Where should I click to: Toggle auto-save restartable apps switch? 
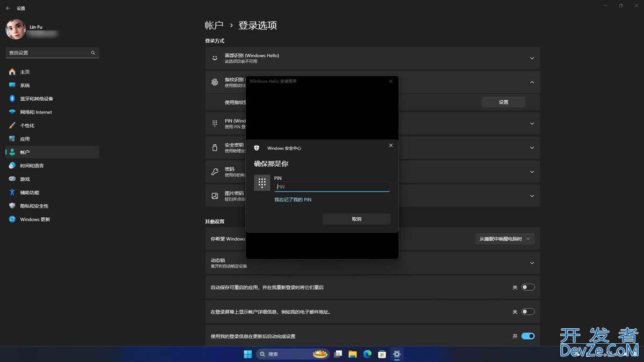pos(528,287)
